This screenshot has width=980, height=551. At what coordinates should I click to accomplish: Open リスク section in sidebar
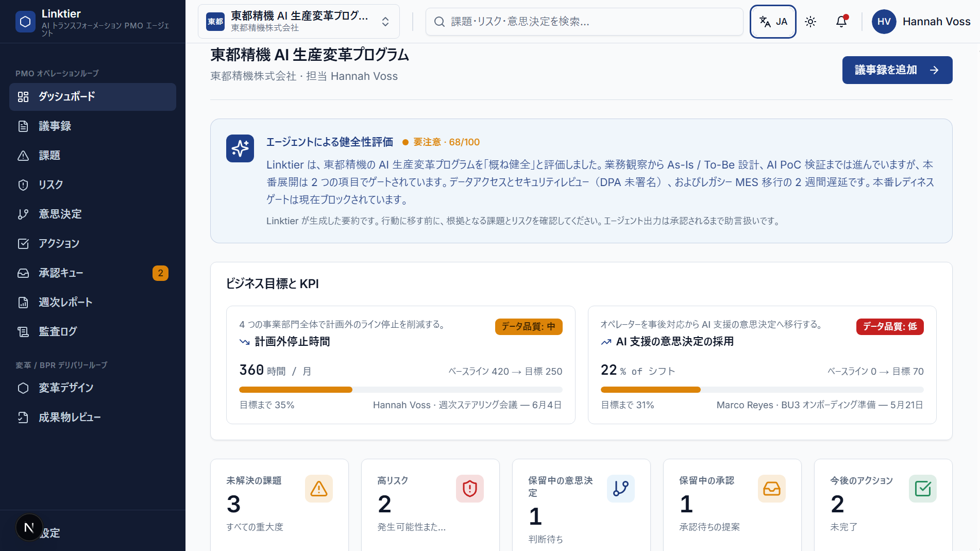pyautogui.click(x=93, y=185)
